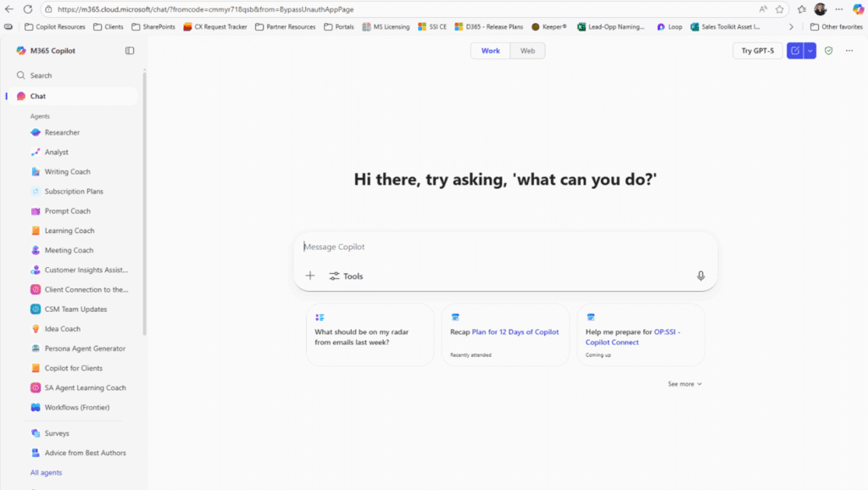The height and width of the screenshot is (490, 868).
Task: Open the CX Request Tracker favorites folder
Action: [215, 26]
